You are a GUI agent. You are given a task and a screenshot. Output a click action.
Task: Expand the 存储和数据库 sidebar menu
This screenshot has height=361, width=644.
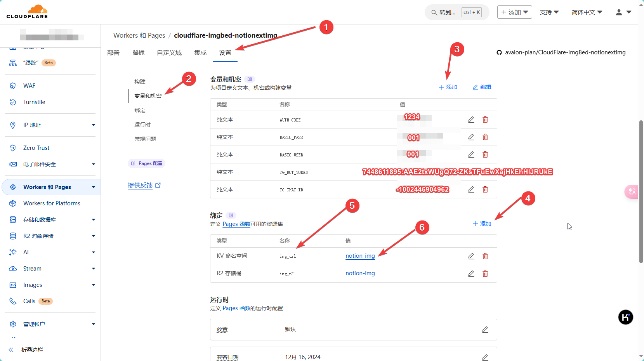94,220
